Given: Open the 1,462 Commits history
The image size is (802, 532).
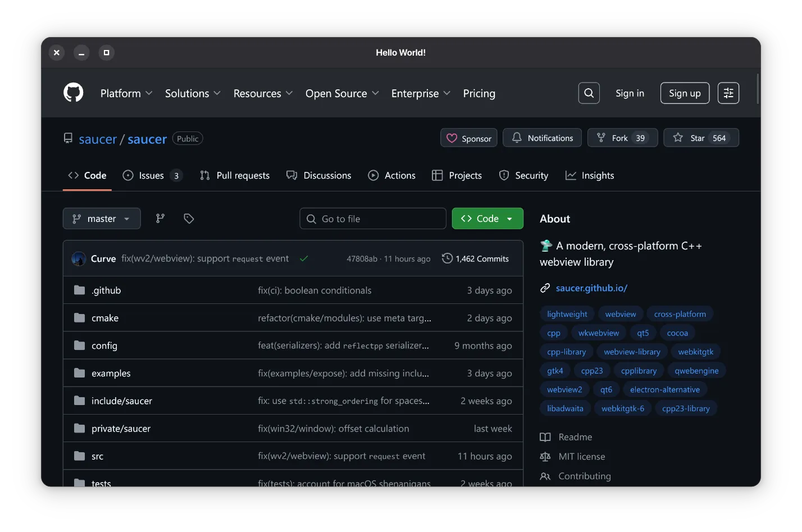Looking at the screenshot, I should pos(475,258).
